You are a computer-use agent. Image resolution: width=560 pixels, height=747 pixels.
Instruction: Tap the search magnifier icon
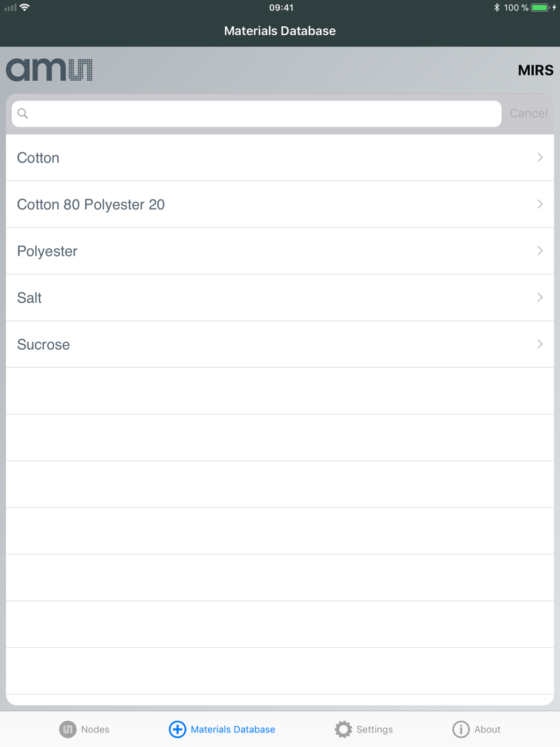pyautogui.click(x=23, y=114)
